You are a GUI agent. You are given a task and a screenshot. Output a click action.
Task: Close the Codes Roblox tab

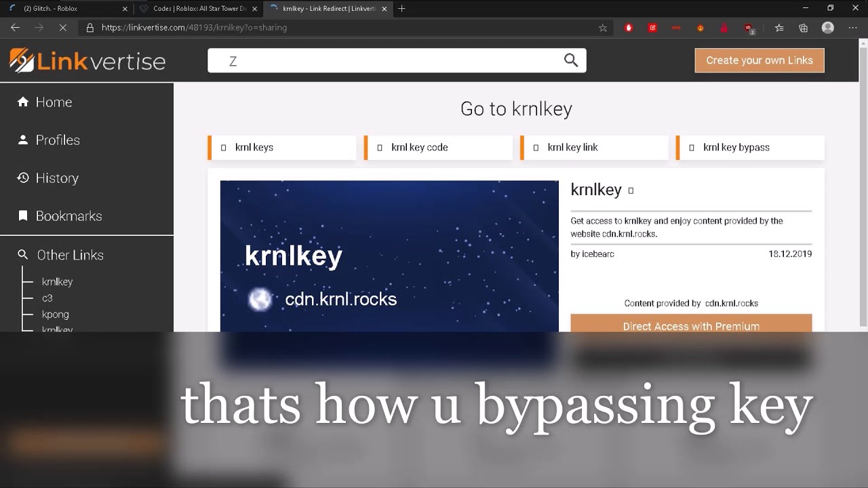coord(254,9)
